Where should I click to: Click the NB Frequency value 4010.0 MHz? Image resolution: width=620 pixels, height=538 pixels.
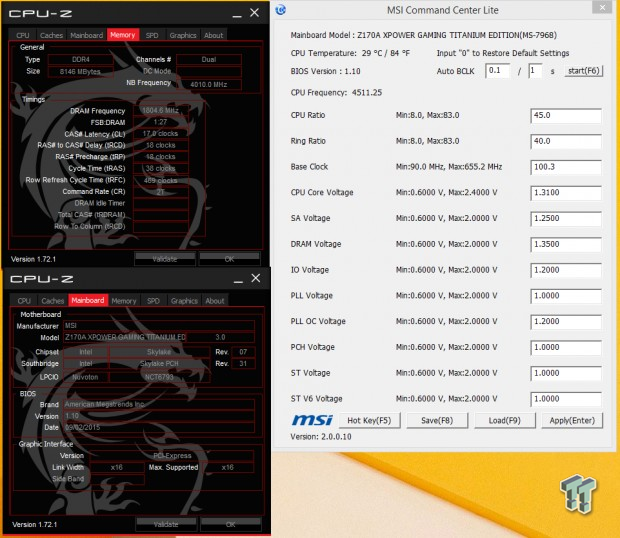click(209, 84)
